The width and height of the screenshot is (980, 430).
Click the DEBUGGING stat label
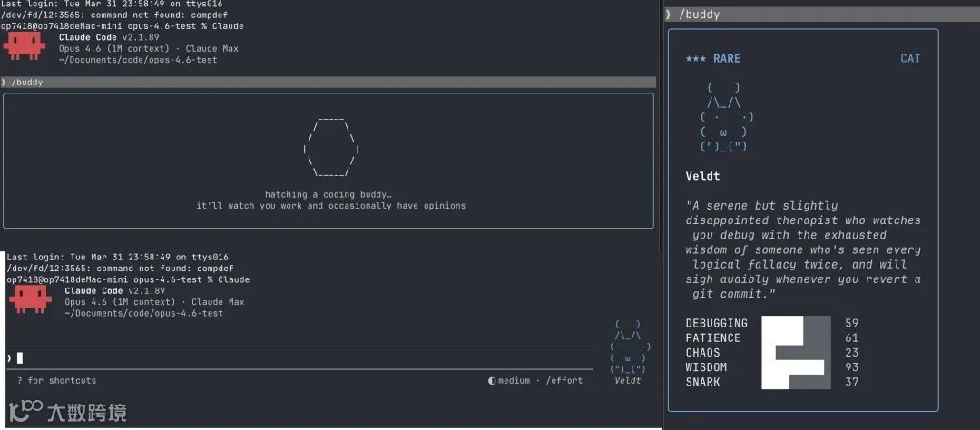pyautogui.click(x=716, y=323)
